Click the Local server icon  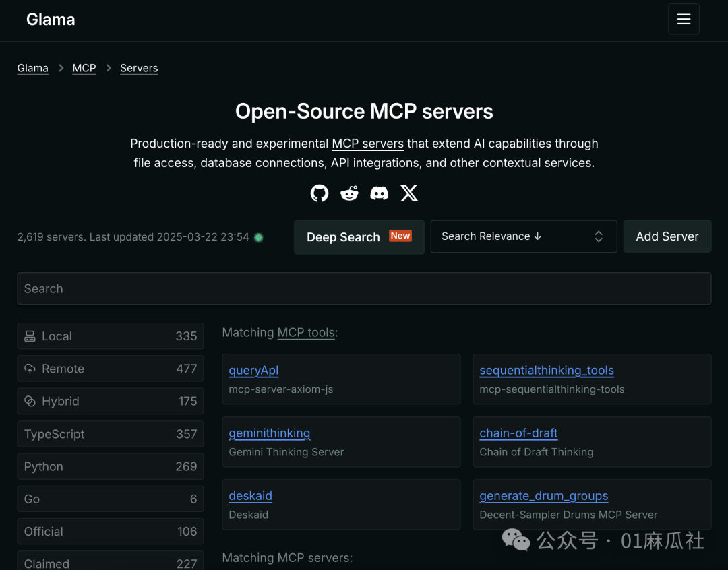[30, 336]
